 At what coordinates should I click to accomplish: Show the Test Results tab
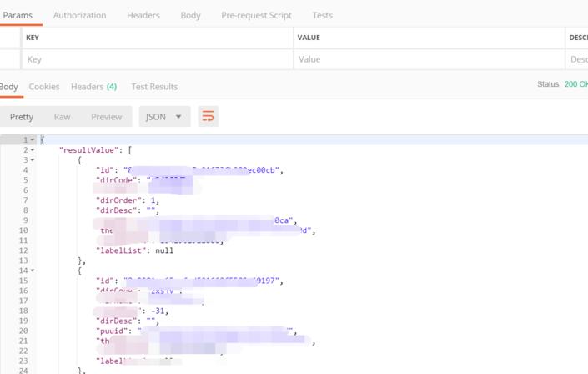[x=154, y=87]
